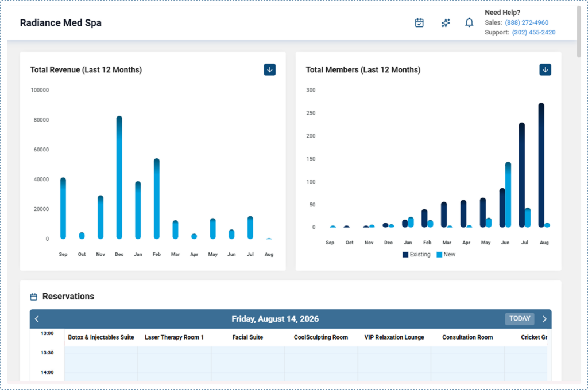
Task: Call the Sales phone number link
Action: pos(527,22)
